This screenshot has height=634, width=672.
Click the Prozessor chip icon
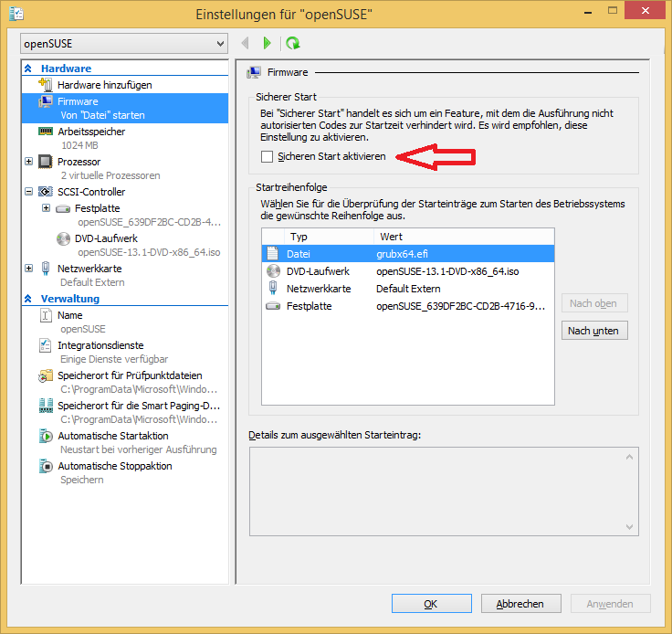[46, 162]
